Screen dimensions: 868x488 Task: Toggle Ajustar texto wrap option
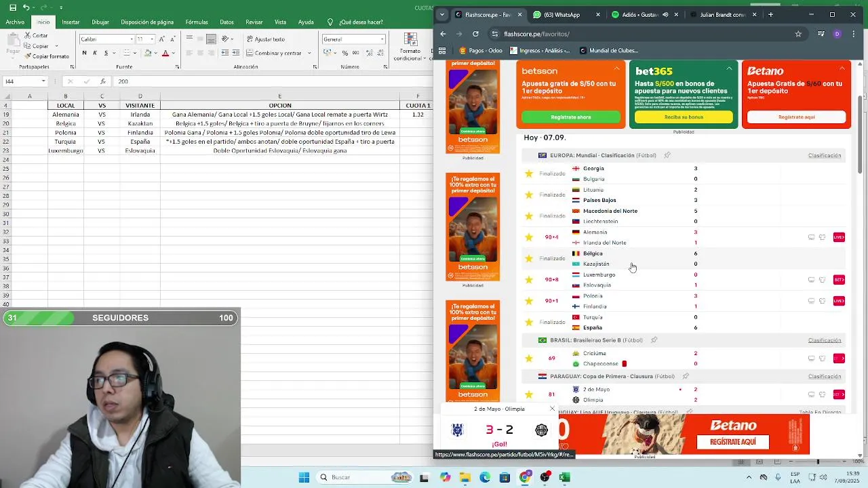[265, 39]
